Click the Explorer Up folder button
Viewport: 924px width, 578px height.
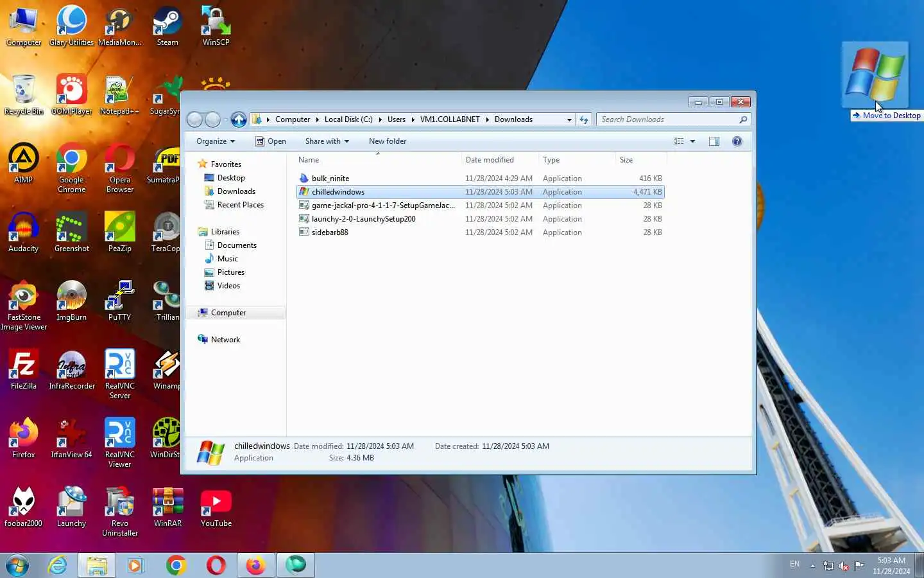click(x=239, y=119)
